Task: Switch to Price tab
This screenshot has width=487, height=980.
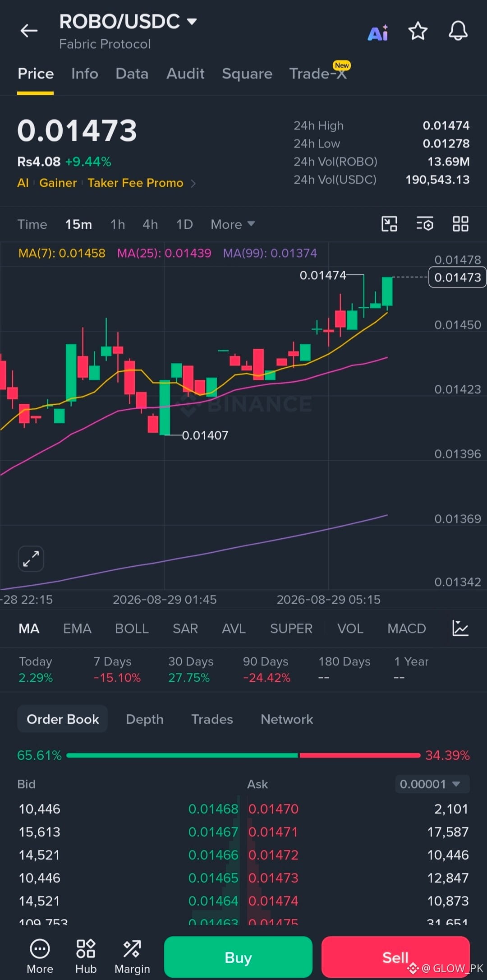Action: coord(36,74)
